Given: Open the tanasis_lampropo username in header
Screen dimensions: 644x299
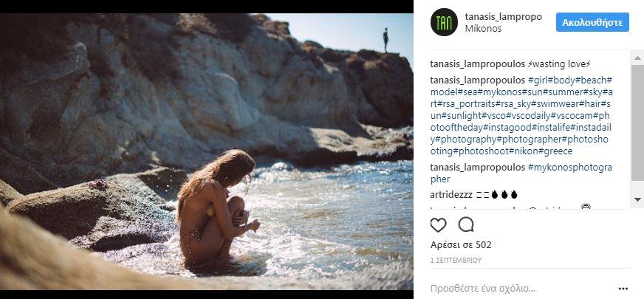Looking at the screenshot, I should 504,17.
